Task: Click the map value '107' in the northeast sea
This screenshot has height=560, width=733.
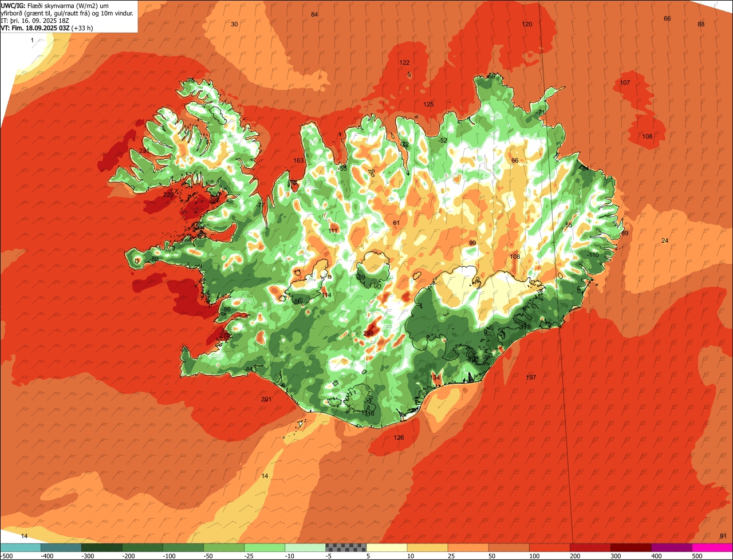Action: point(625,82)
